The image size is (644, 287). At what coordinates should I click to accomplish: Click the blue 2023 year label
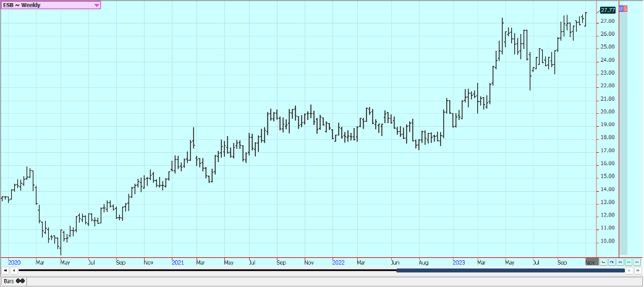coord(459,262)
